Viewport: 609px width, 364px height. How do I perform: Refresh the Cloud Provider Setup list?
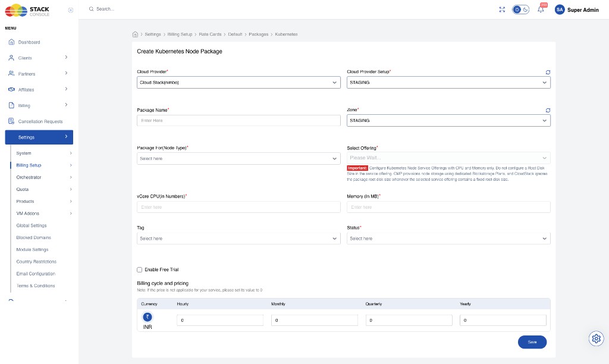[548, 72]
